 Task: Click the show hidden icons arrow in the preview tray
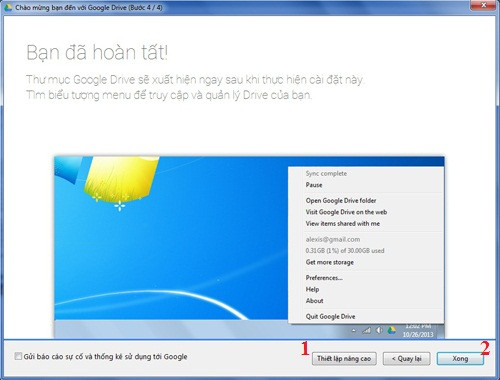(x=354, y=331)
